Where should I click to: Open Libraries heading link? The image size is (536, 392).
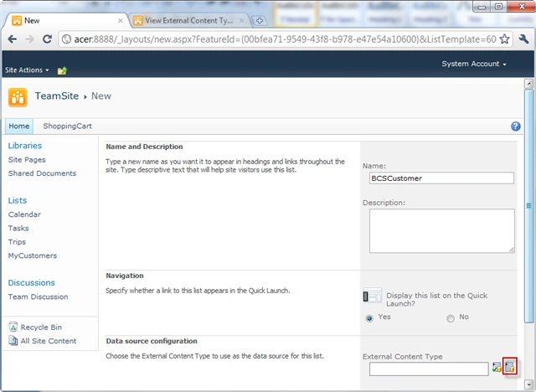point(25,146)
